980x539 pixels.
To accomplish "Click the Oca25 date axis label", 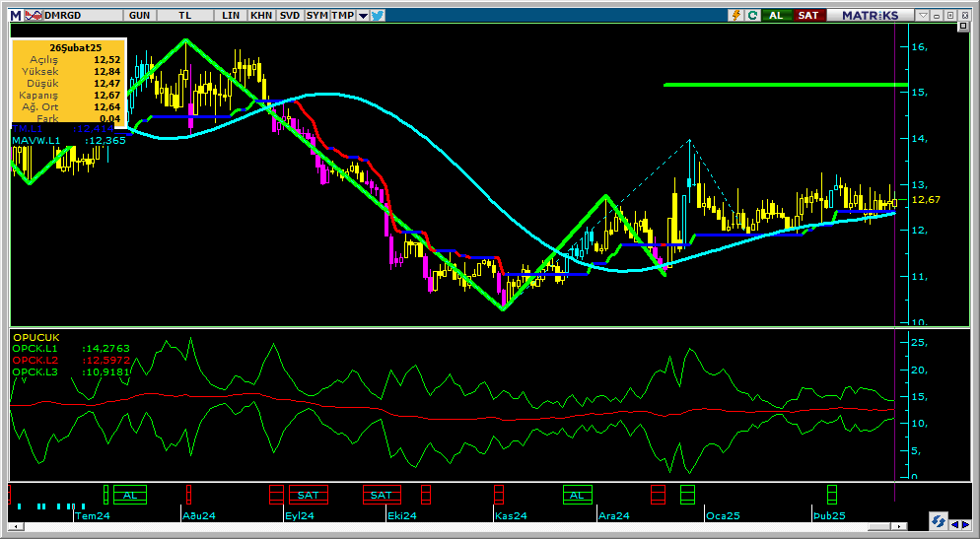I will 723,516.
